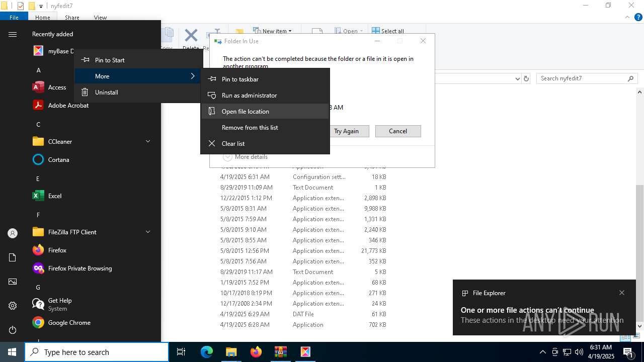Choose Open file location
The width and height of the screenshot is (644, 362).
(x=265, y=111)
